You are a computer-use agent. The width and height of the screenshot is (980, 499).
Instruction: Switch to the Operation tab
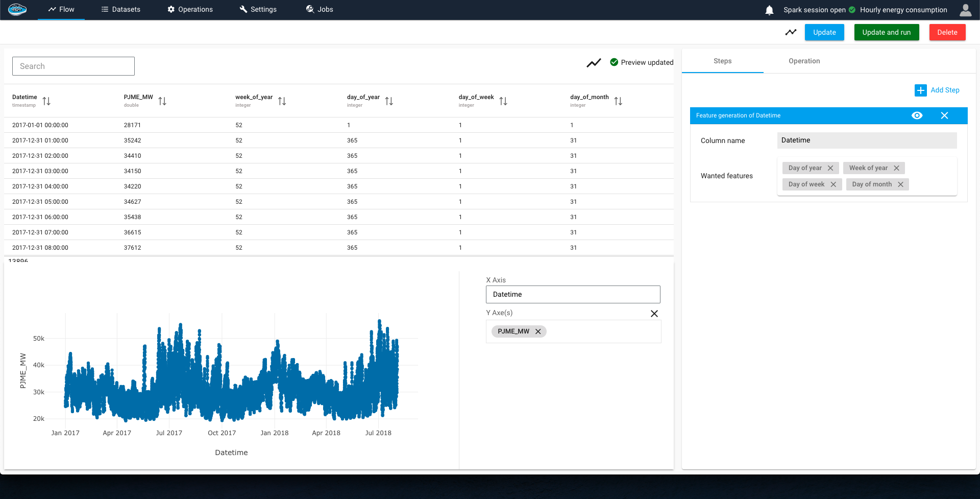tap(804, 61)
